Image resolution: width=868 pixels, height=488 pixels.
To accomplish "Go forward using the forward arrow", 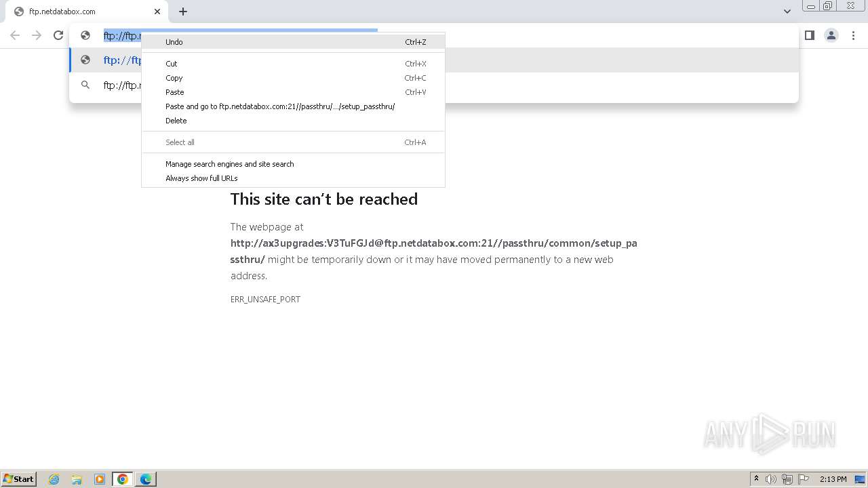I will (x=37, y=35).
